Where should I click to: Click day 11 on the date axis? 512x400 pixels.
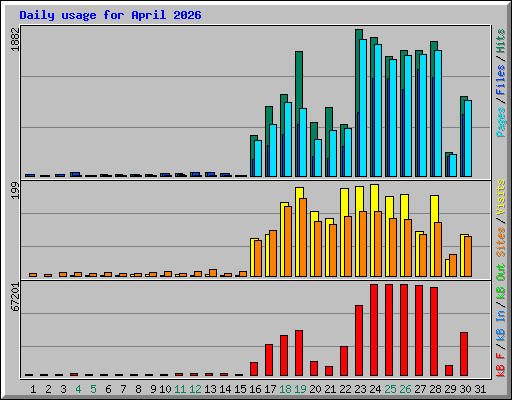tap(180, 389)
